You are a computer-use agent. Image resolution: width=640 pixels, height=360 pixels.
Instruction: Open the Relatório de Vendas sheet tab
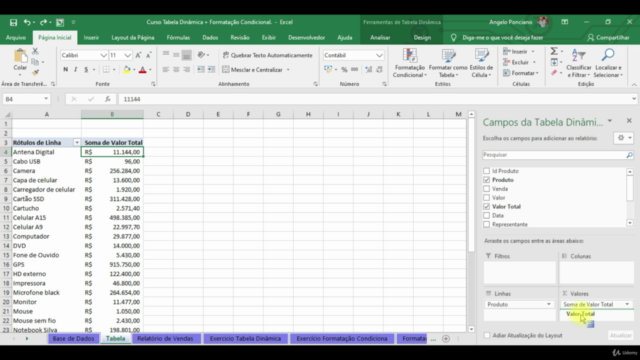[165, 338]
